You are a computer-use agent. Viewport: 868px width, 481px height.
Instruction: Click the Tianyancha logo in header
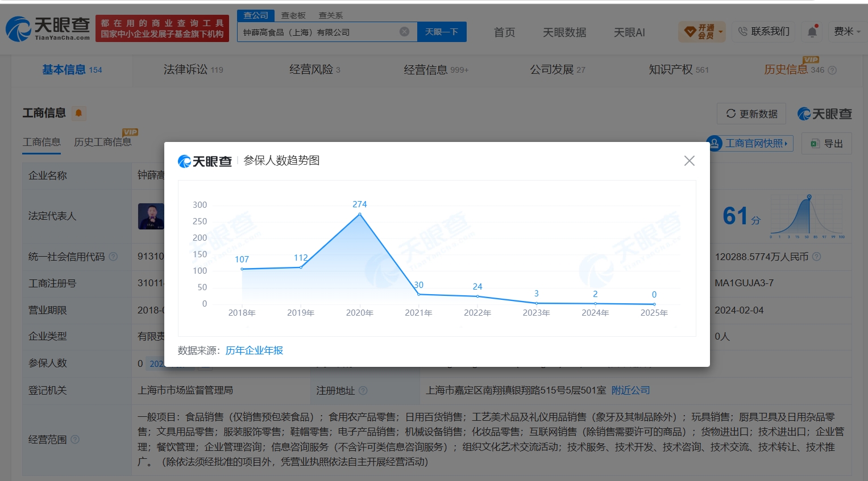click(x=48, y=28)
